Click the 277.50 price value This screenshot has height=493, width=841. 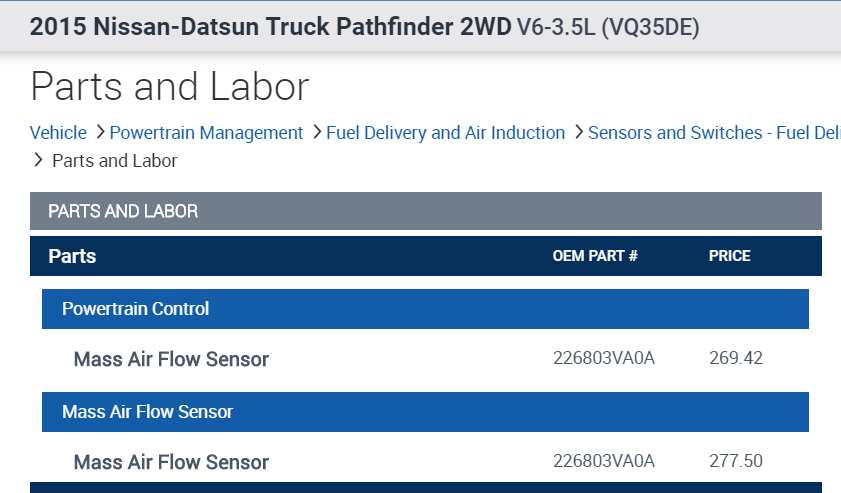(735, 461)
